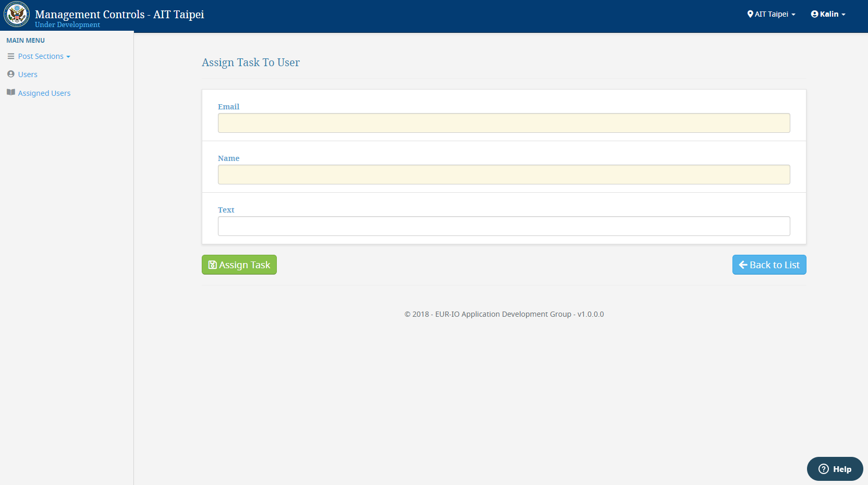Click the save icon on Assign Task button

[x=213, y=265]
